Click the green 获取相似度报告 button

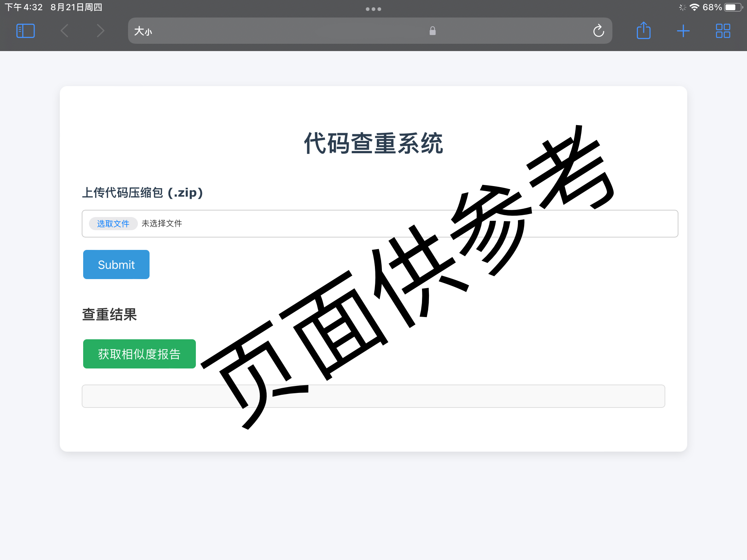click(x=139, y=354)
